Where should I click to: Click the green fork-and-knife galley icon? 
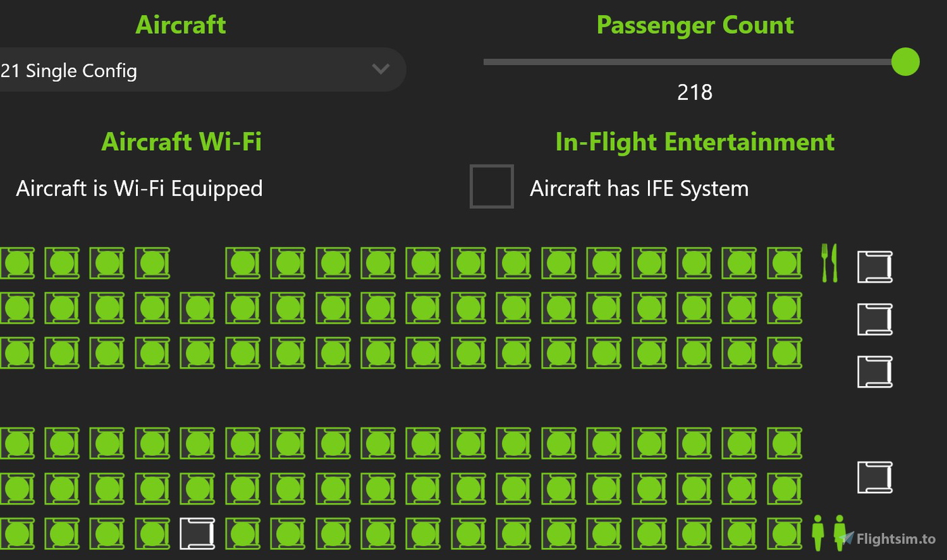pos(830,264)
